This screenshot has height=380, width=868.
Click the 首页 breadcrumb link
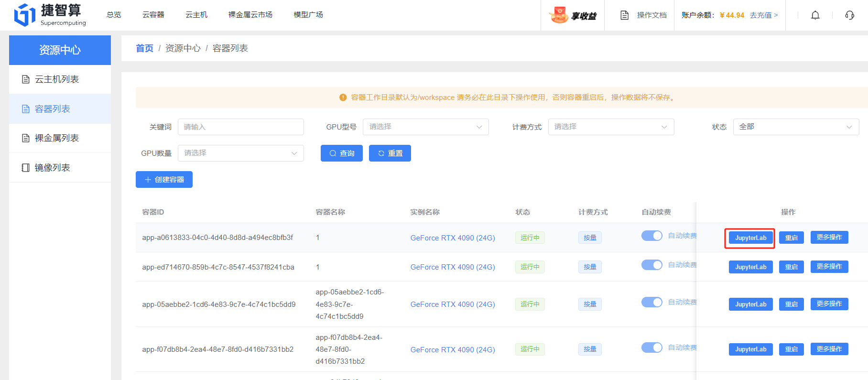coord(144,48)
